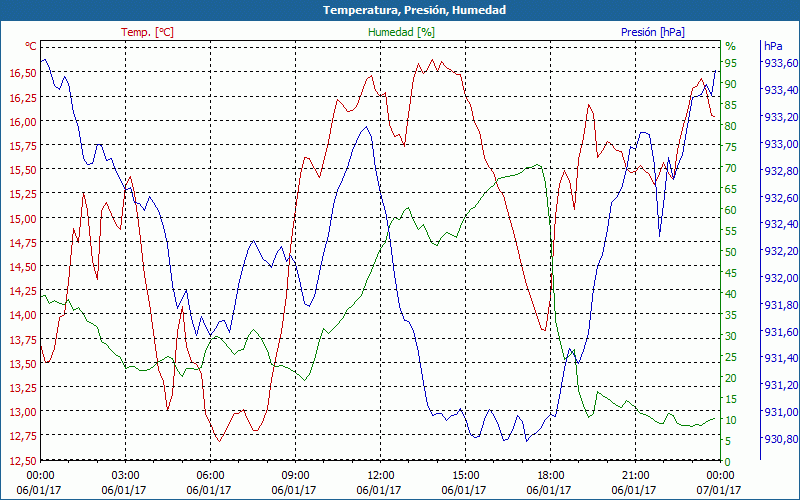Viewport: 800px width, 500px height.
Task: Click the 15,50 temperature axis value
Action: pyautogui.click(x=23, y=170)
